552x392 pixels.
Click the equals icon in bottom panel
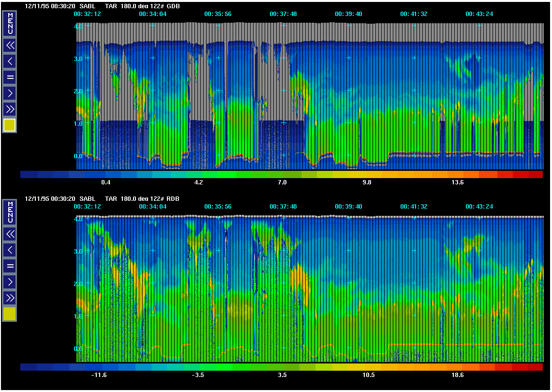10,266
